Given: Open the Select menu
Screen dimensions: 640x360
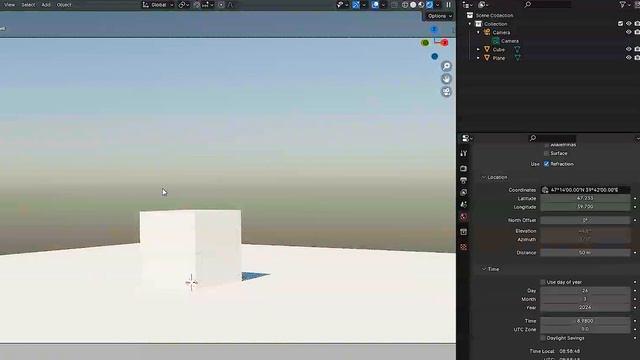Looking at the screenshot, I should [x=28, y=5].
